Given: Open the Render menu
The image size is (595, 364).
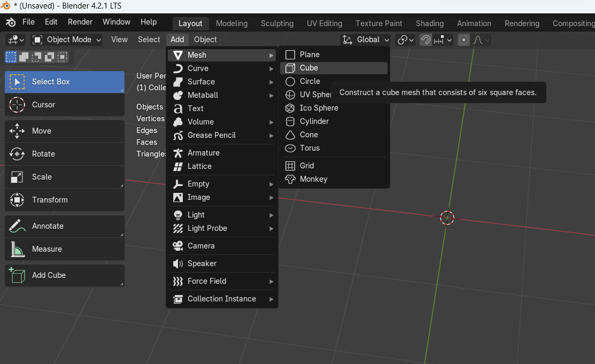Looking at the screenshot, I should click(x=80, y=22).
